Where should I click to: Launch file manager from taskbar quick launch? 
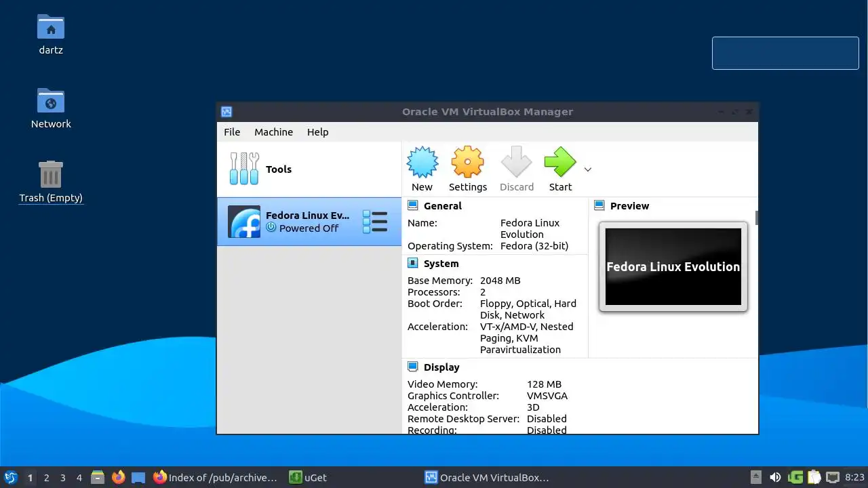coord(98,477)
